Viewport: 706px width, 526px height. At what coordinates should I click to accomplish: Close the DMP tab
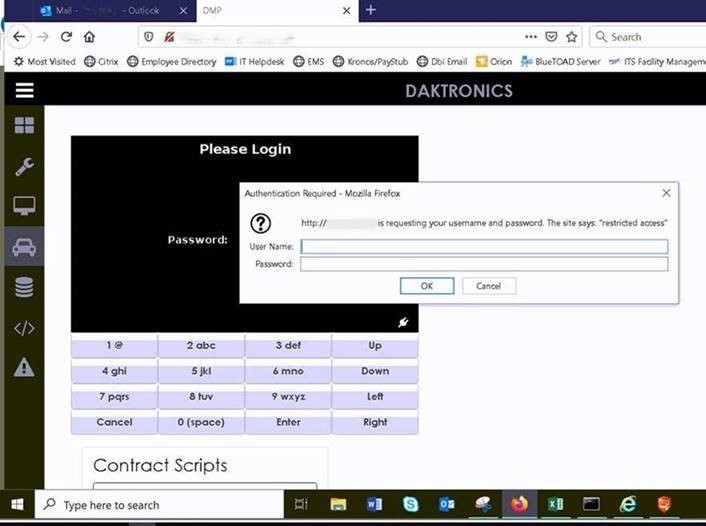(x=346, y=10)
